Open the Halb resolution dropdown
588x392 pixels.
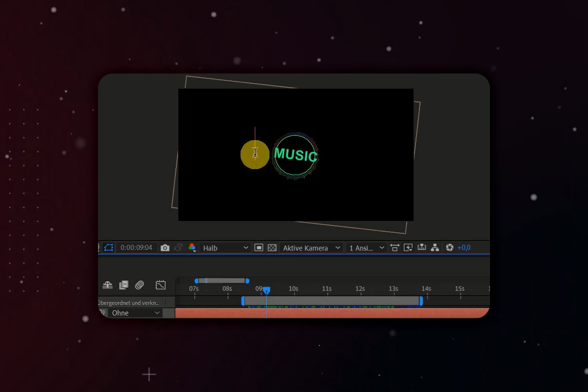click(x=225, y=248)
